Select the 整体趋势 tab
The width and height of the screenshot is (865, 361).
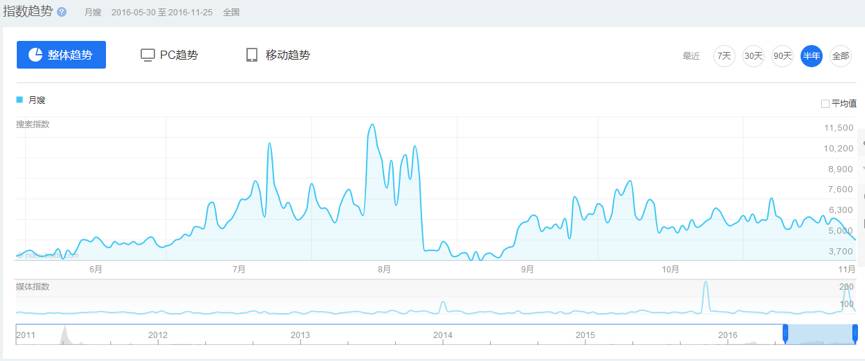pyautogui.click(x=61, y=55)
